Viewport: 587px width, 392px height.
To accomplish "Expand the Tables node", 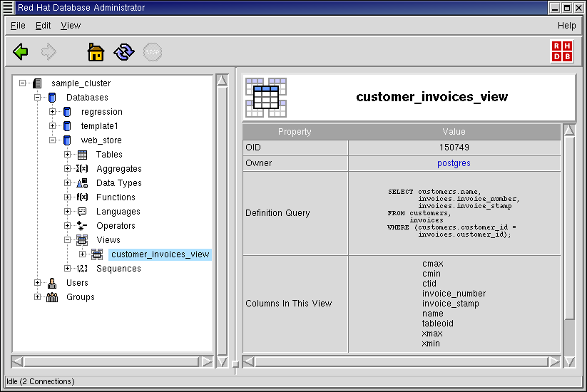I will 67,155.
